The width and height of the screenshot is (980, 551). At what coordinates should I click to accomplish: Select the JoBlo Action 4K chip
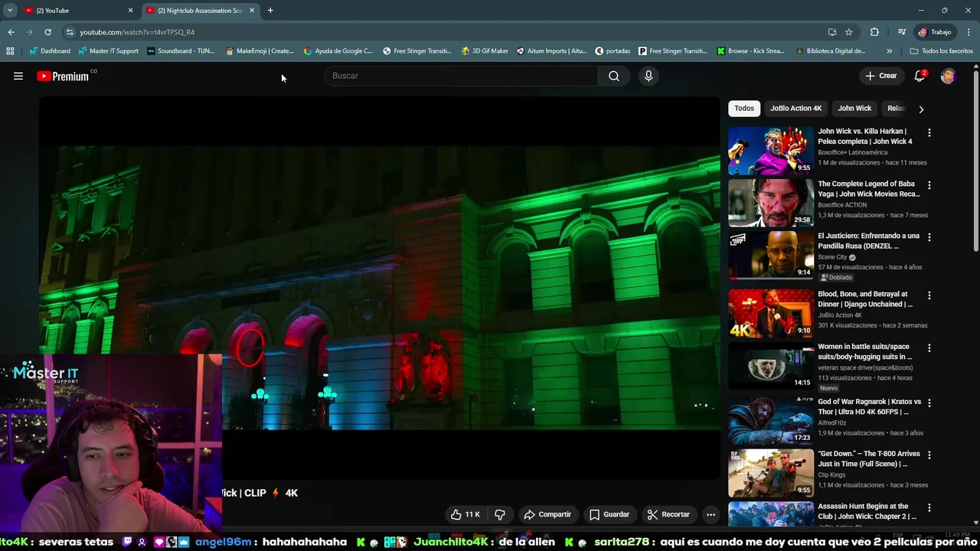(x=795, y=109)
